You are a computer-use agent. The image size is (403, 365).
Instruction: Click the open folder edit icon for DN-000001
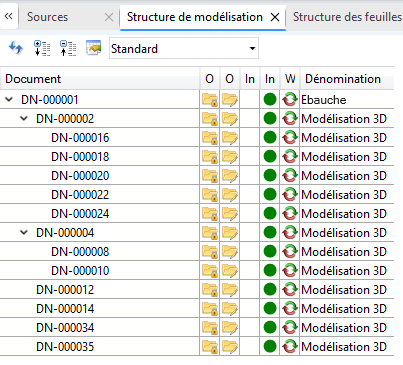(230, 100)
